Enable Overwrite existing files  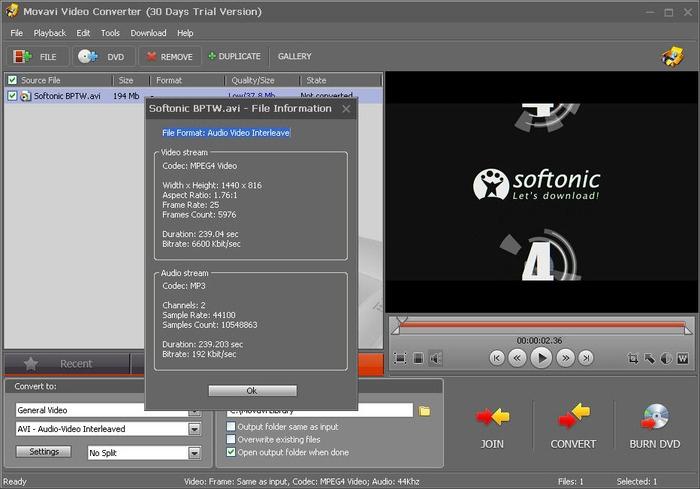coord(231,439)
